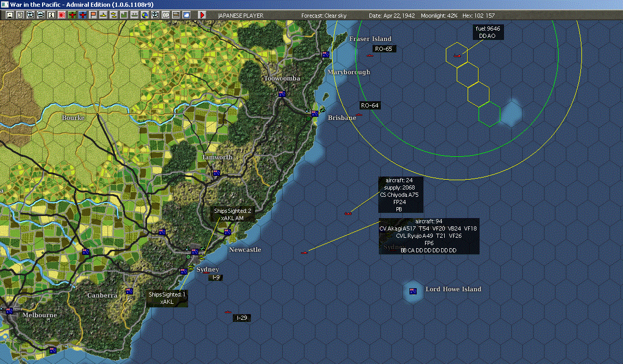Click the rising sun flag icon
This screenshot has width=623, height=364.
[62, 15]
